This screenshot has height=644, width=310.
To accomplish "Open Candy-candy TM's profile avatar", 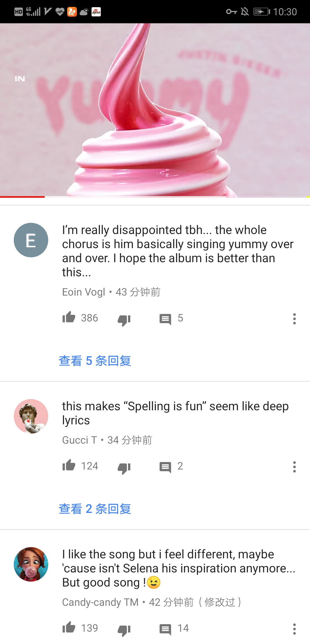I will click(x=31, y=564).
